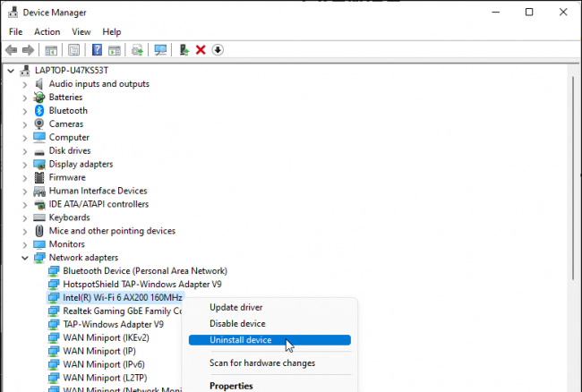Click Show/Hide Console Tree toolbar icon

coord(51,50)
